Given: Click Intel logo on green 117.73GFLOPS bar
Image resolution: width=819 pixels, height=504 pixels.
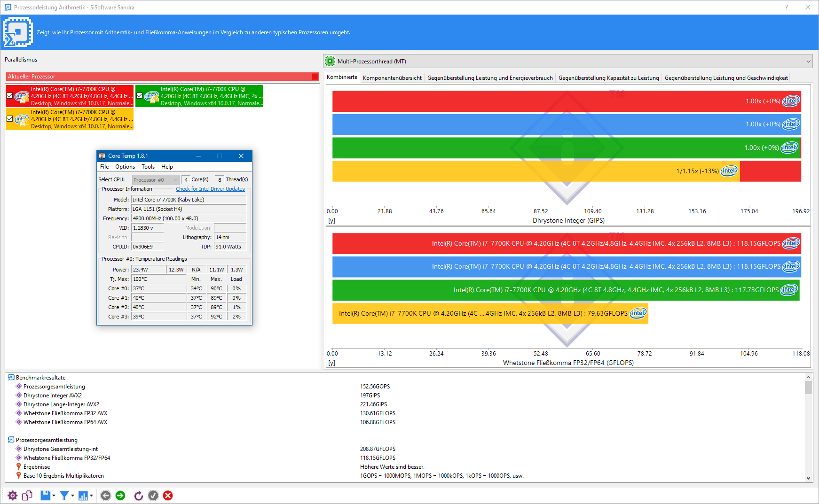Looking at the screenshot, I should [789, 290].
